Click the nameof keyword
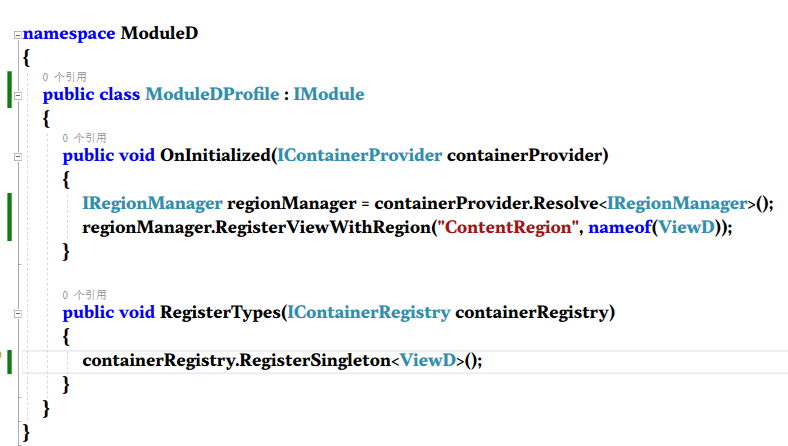Screen dimensions: 788x446 617,227
